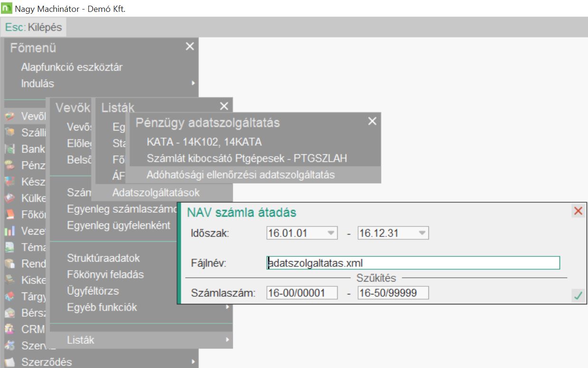The width and height of the screenshot is (588, 368).
Task: Close the Főmenü panel
Action: click(x=190, y=46)
